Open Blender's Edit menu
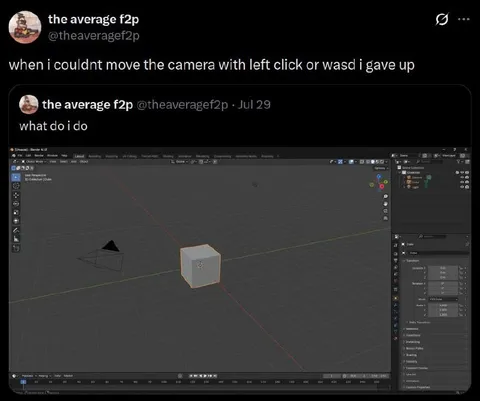The height and width of the screenshot is (401, 480). (x=29, y=156)
